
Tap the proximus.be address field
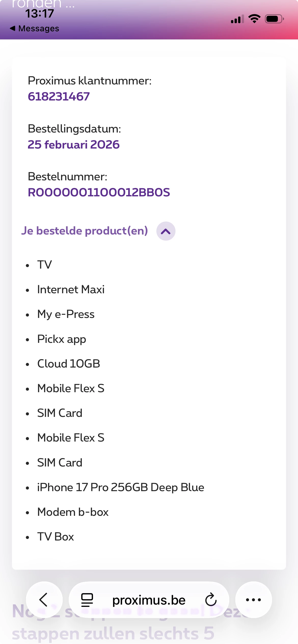tap(149, 600)
